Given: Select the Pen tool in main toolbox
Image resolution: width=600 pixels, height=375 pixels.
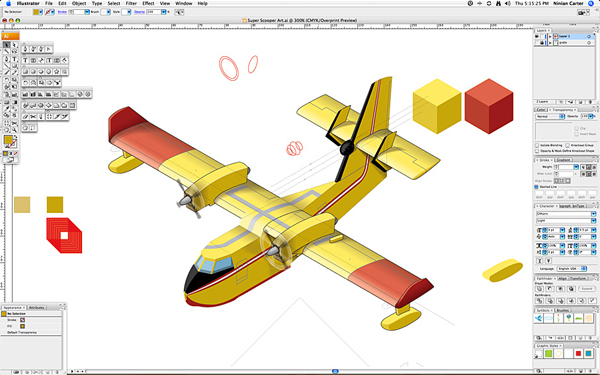Looking at the screenshot, I should tap(7, 59).
